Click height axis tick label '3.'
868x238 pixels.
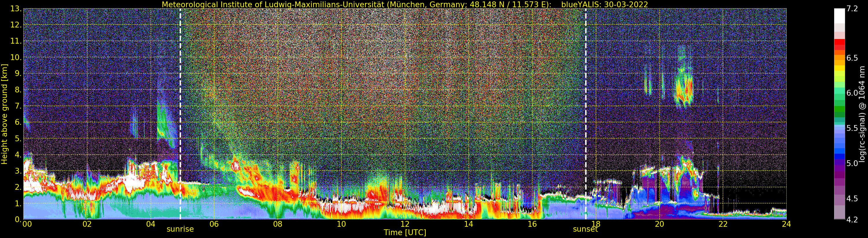pos(18,171)
